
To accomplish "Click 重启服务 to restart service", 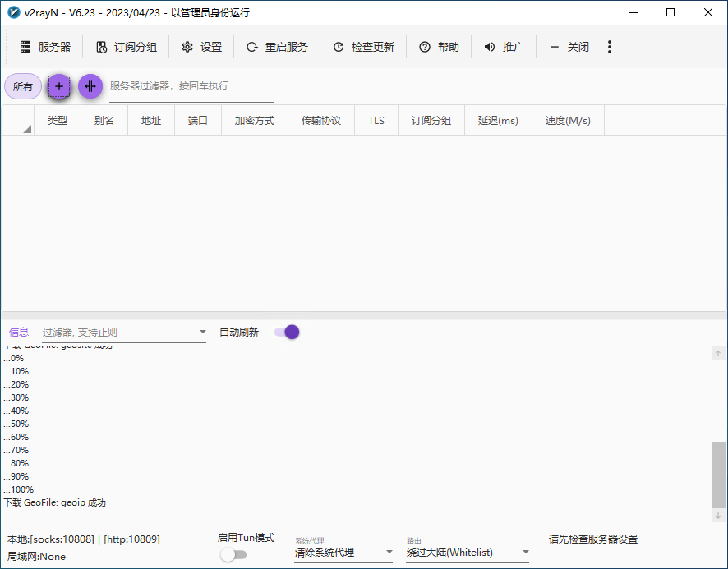I will [277, 47].
